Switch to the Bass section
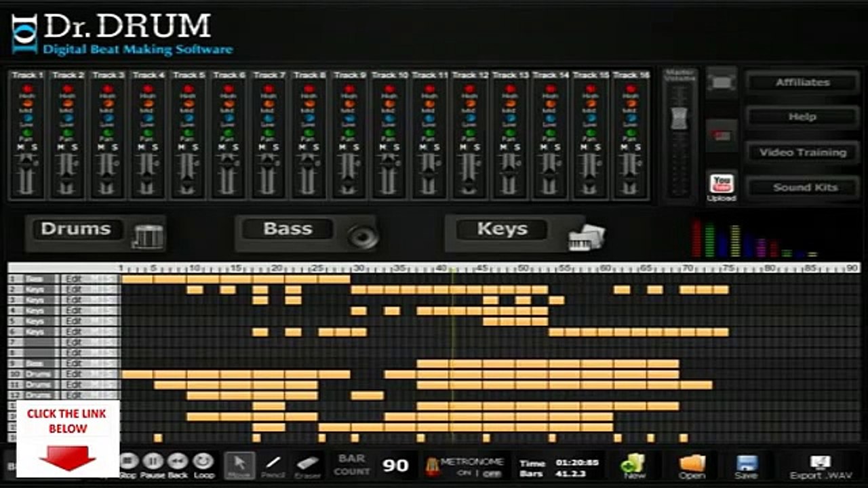This screenshot has height=488, width=868. [x=288, y=229]
